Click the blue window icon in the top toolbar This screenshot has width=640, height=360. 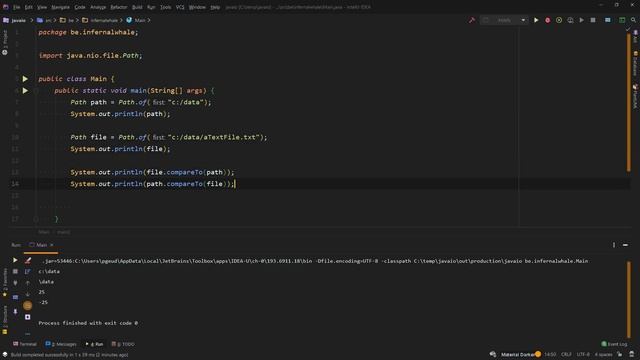pyautogui.click(x=608, y=20)
